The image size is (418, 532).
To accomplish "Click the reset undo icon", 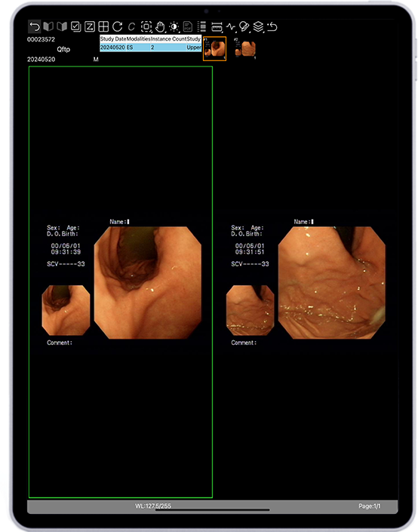I will tap(272, 26).
